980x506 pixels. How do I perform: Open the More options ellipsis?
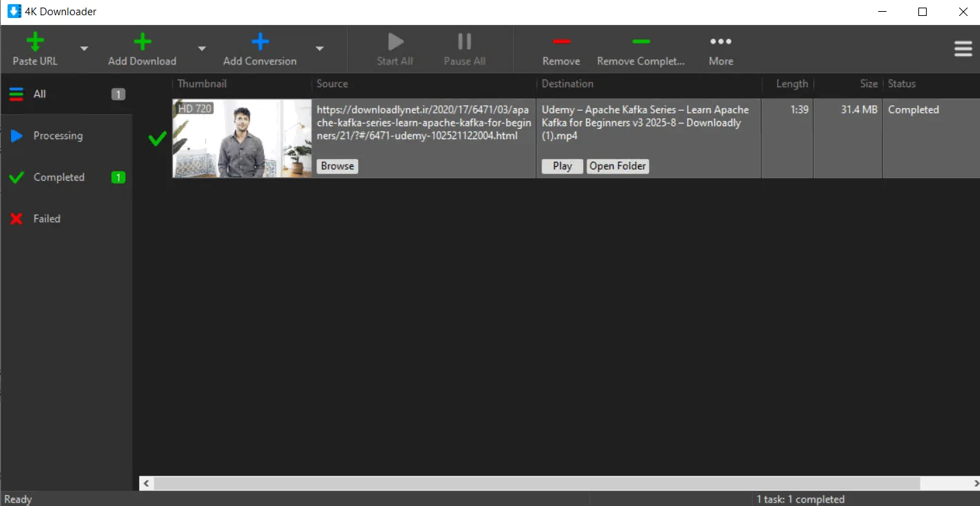click(721, 42)
